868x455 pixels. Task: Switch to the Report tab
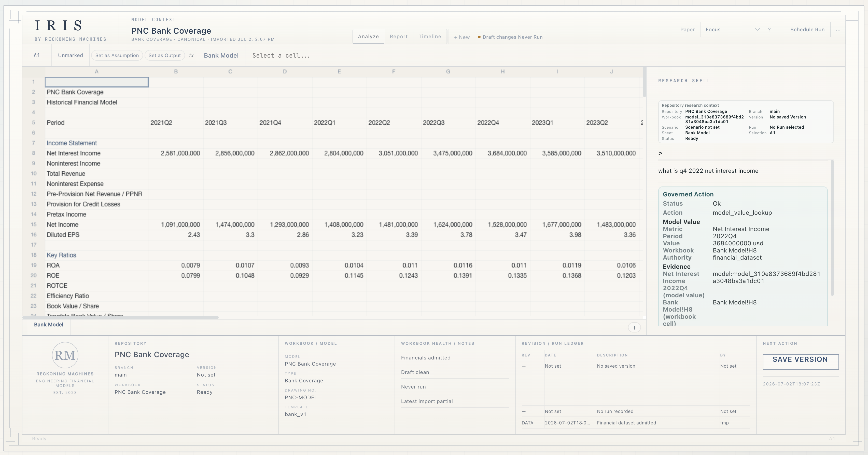point(398,36)
